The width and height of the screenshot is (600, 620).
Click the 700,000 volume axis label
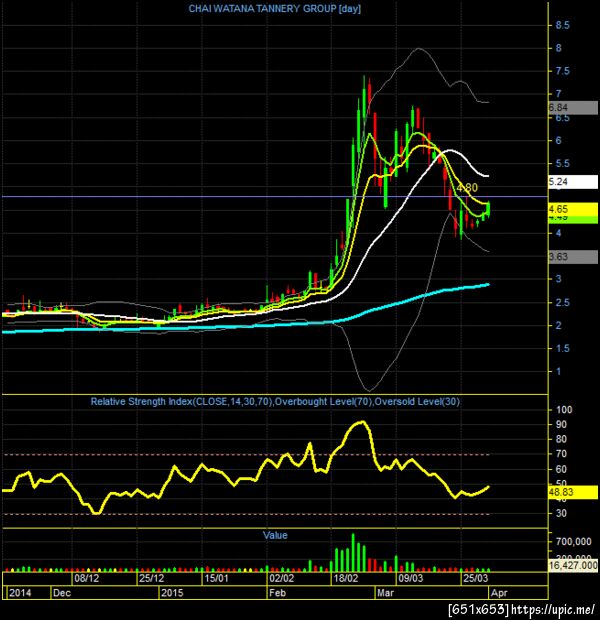pyautogui.click(x=573, y=542)
